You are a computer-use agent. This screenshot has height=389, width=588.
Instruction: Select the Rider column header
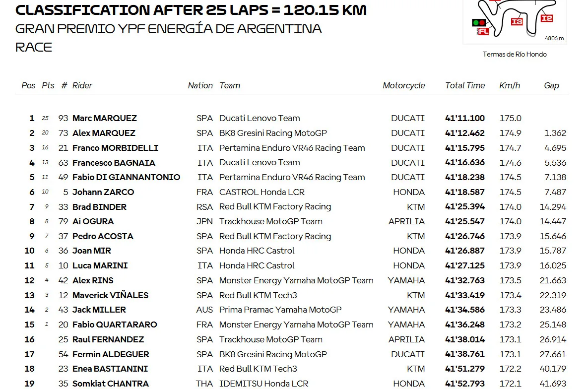[82, 85]
